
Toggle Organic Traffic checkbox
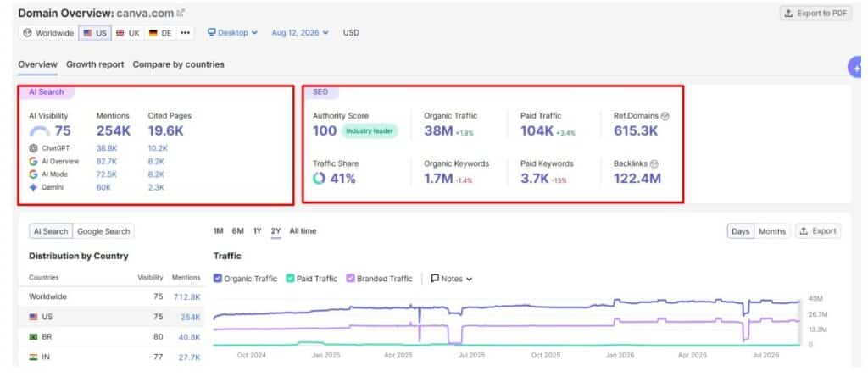click(218, 278)
